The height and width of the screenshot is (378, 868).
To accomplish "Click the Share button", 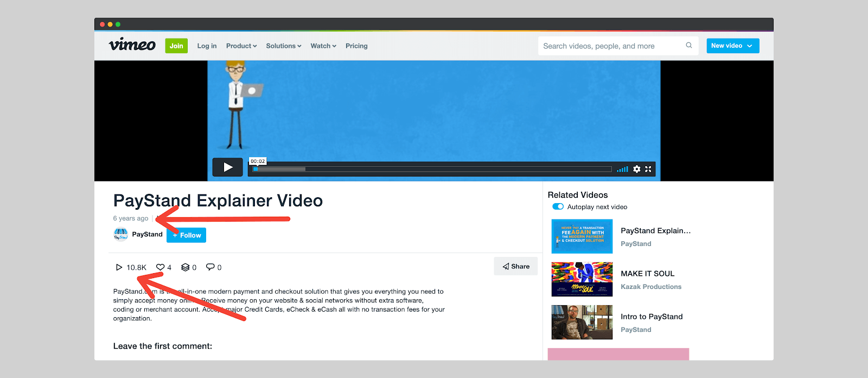I will coord(515,266).
